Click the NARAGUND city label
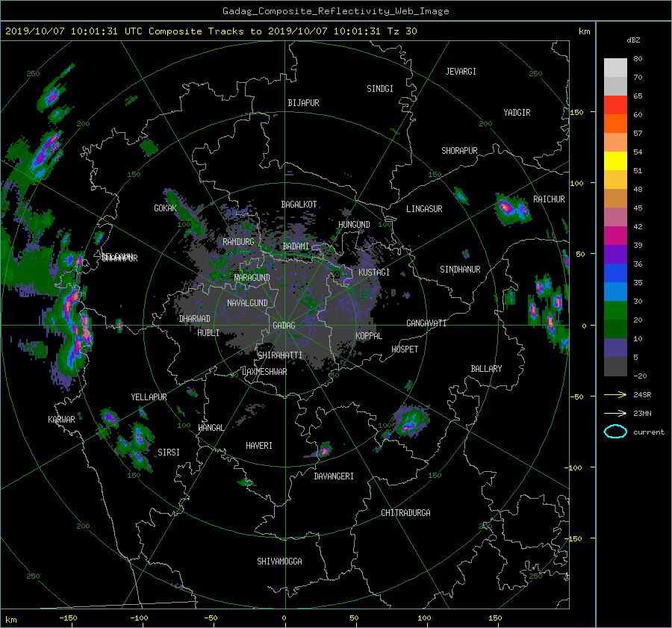The image size is (672, 628). point(252,278)
